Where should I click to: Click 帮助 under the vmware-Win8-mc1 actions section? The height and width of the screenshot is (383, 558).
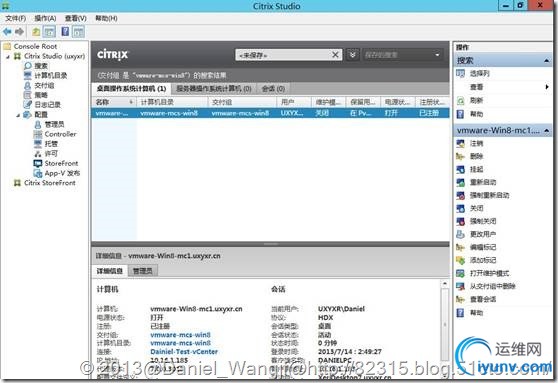(x=476, y=313)
